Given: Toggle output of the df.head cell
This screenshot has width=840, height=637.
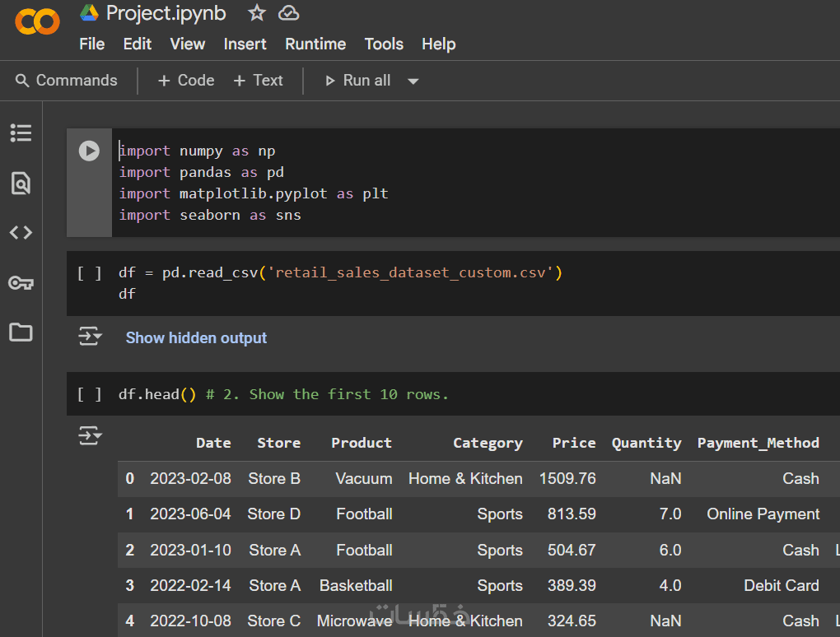Looking at the screenshot, I should 90,436.
